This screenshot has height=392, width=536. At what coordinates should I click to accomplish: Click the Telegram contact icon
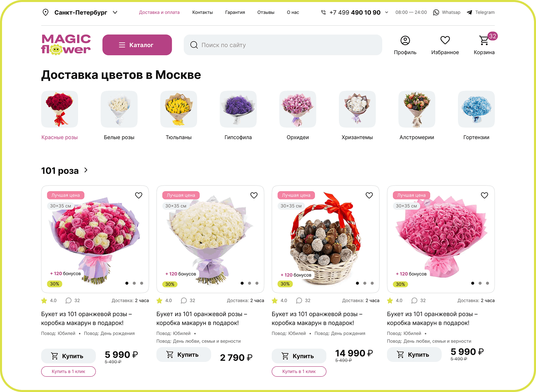469,13
